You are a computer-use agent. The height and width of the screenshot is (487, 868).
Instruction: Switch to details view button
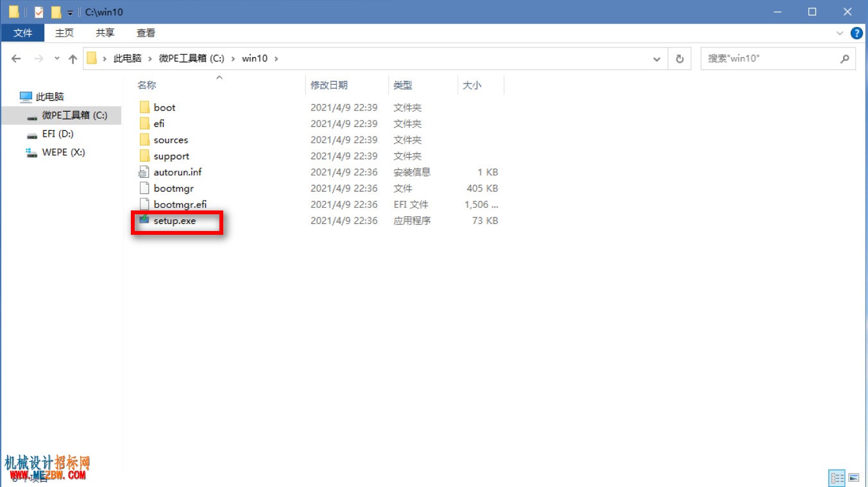tap(837, 478)
